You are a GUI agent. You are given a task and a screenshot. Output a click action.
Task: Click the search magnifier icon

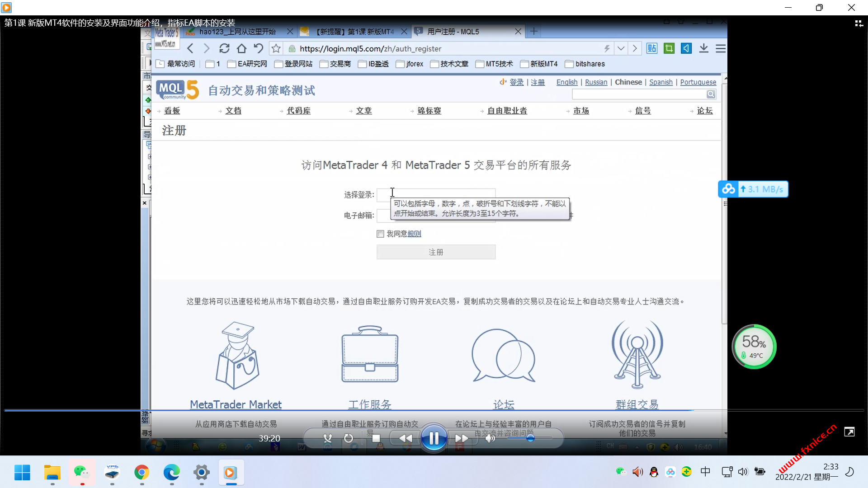pyautogui.click(x=711, y=94)
